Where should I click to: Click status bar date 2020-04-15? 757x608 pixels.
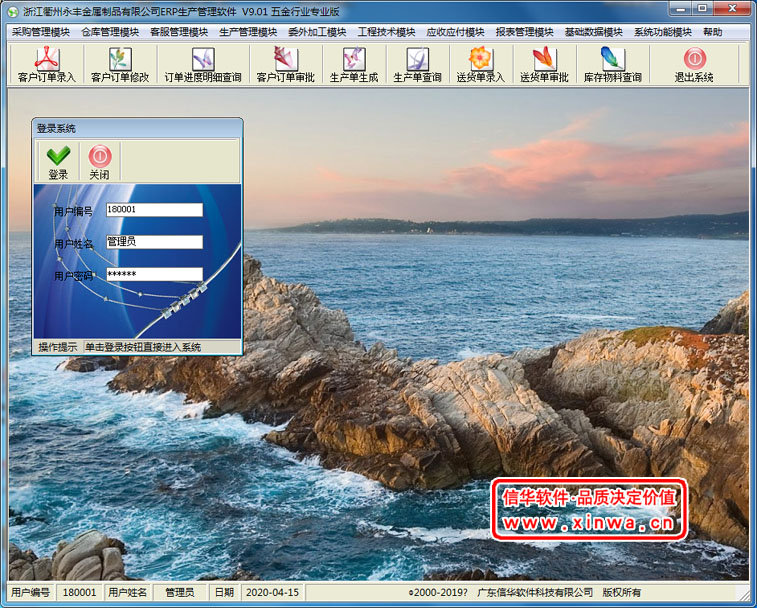272,592
